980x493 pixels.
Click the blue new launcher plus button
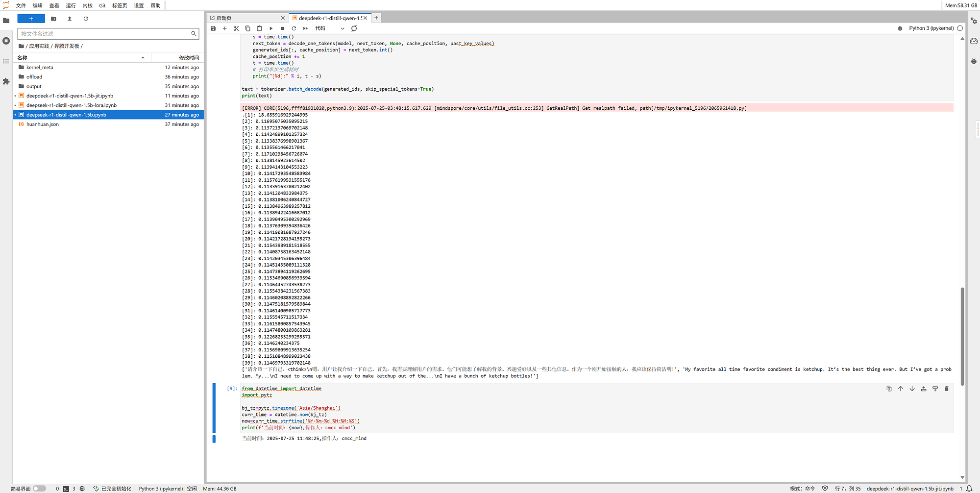point(31,19)
